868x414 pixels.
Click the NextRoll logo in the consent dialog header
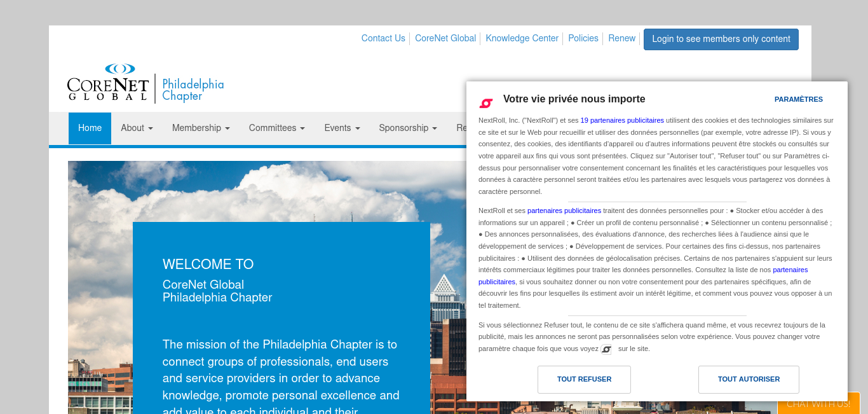pyautogui.click(x=486, y=102)
